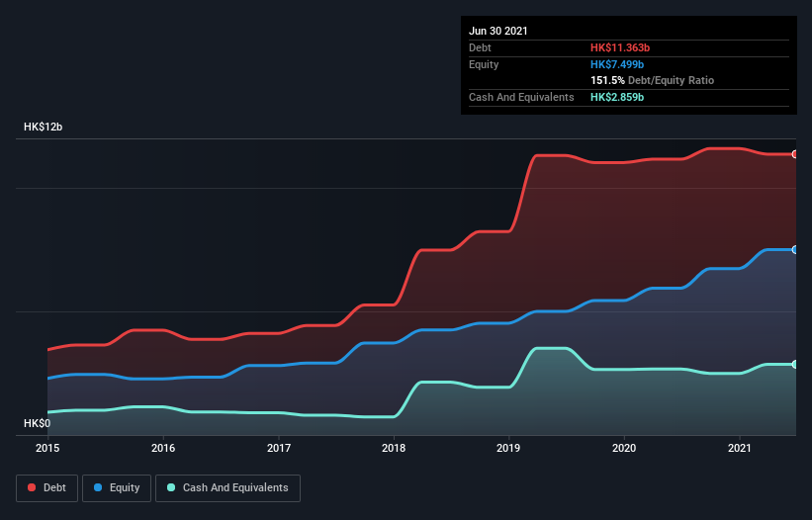Select the 2018 x-axis label
This screenshot has height=520, width=812.
click(x=394, y=448)
